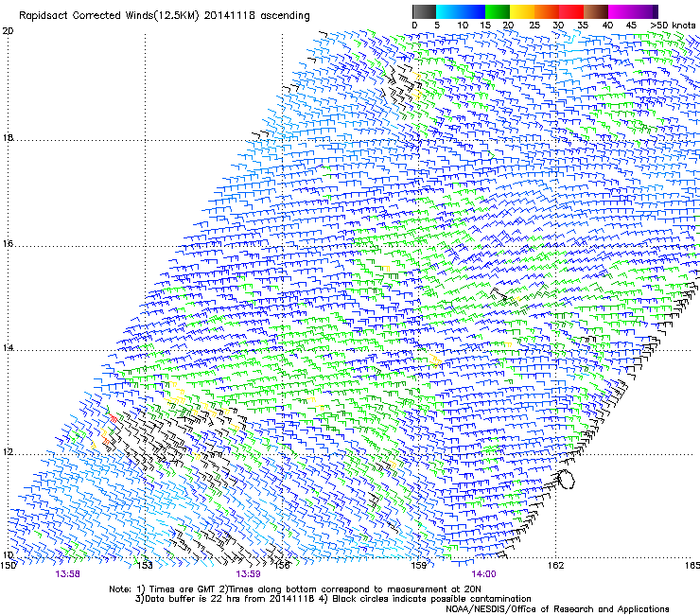Click the purple 45–50 knots legend segment
Image resolution: width=700 pixels, height=615 pixels.
click(x=645, y=11)
